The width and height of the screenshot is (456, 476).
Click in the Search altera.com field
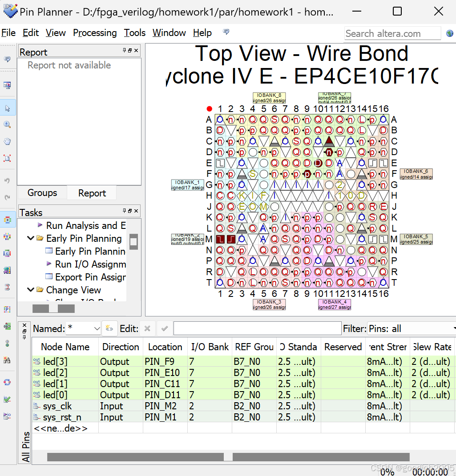(x=392, y=33)
